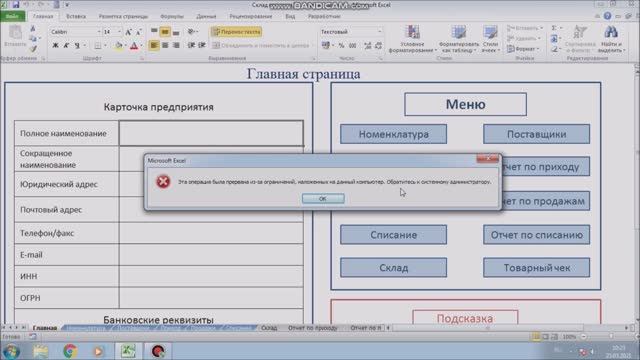Open the Файл tab

12,16
